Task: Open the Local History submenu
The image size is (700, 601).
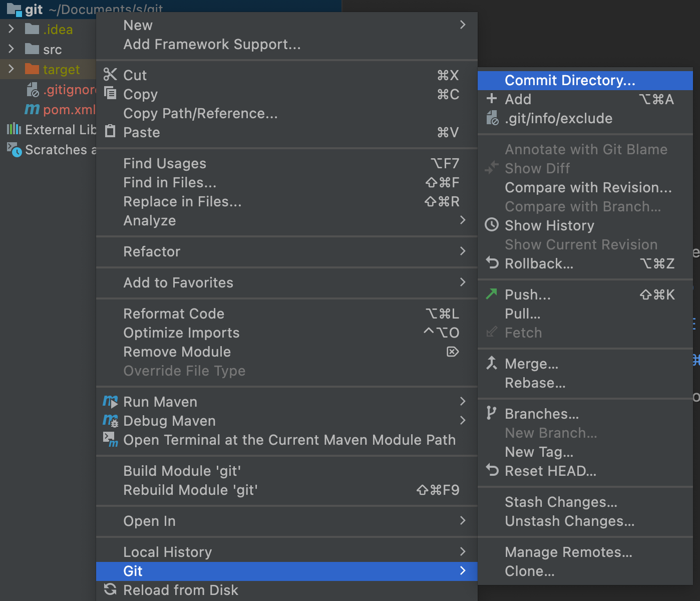Action: pyautogui.click(x=167, y=552)
